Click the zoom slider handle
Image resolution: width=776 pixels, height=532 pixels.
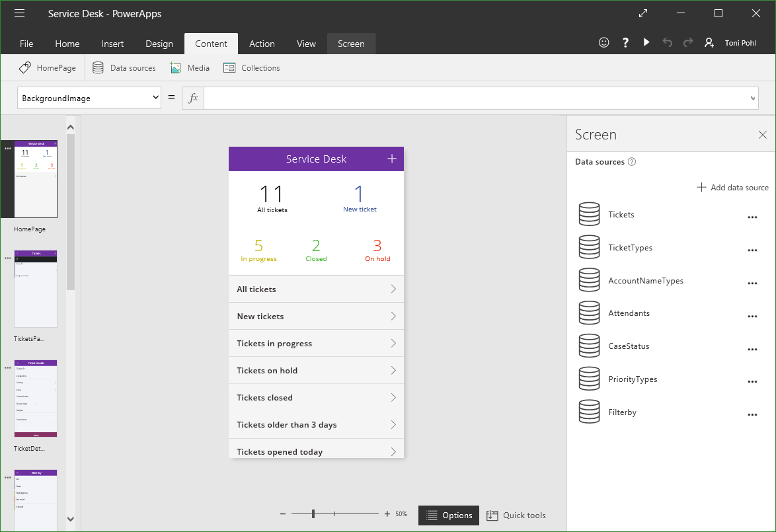click(x=313, y=513)
